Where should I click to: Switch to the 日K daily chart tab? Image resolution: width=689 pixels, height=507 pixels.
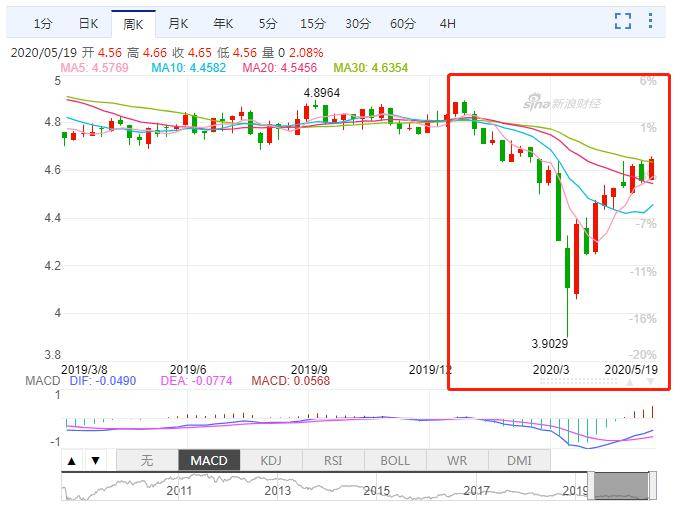88,23
